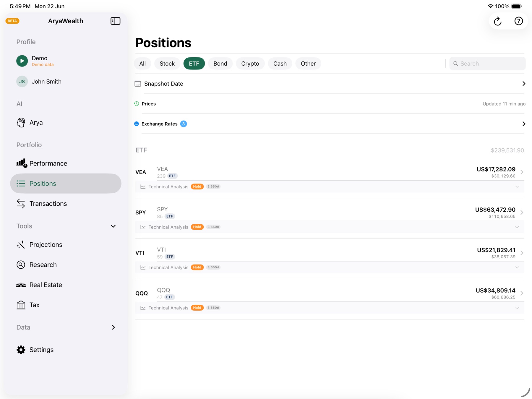The height and width of the screenshot is (399, 532).
Task: Open Real Estate tool
Action: coord(66,285)
